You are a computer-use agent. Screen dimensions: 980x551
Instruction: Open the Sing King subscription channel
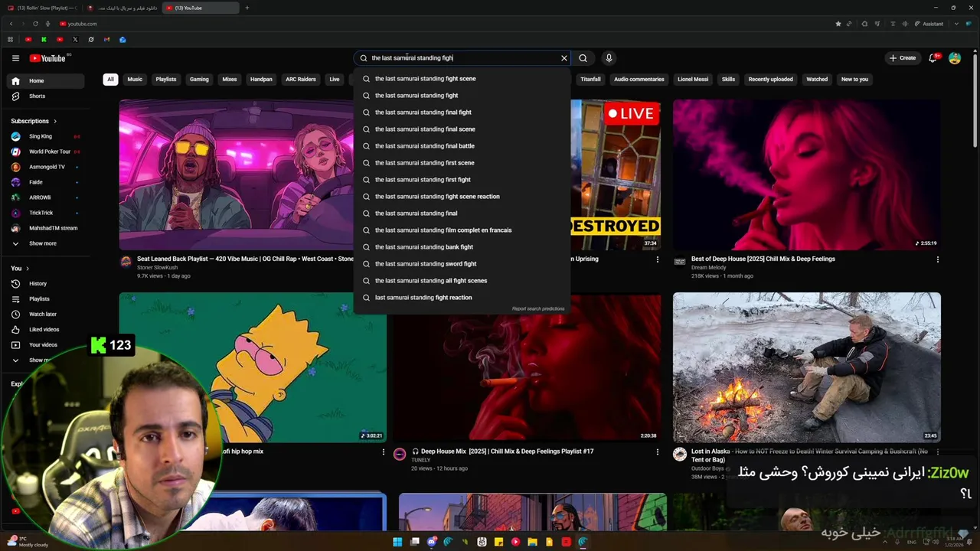tap(47, 136)
